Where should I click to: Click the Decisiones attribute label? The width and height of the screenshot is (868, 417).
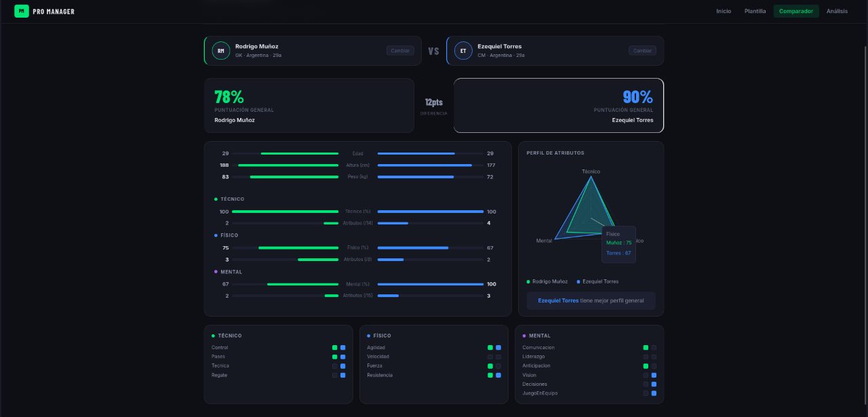(x=534, y=384)
